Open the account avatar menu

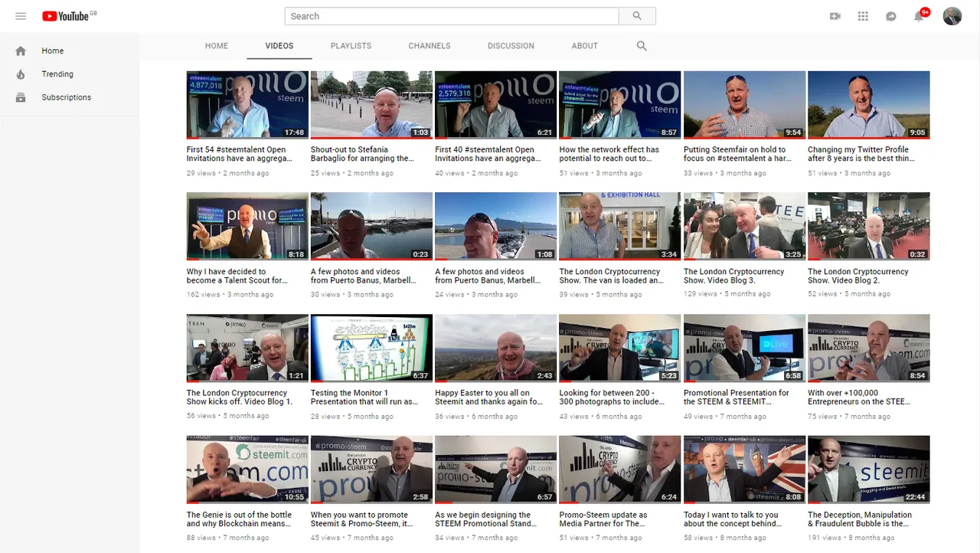click(952, 16)
